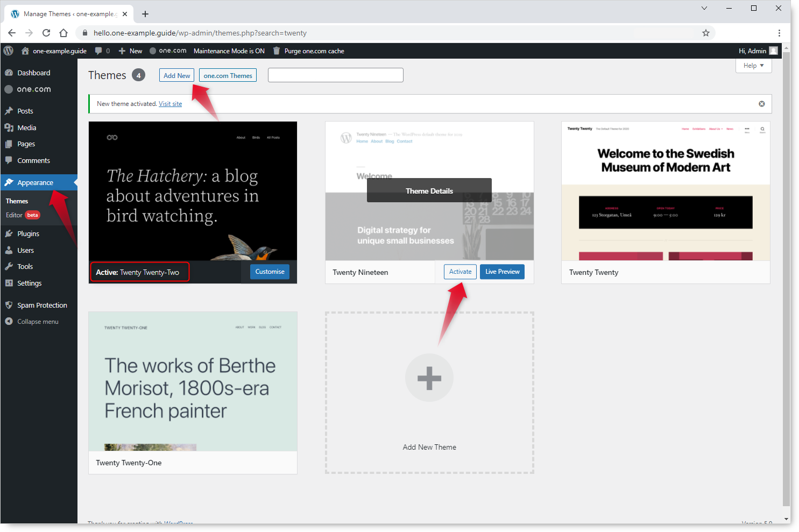Open the New content menu in the admin bar

(130, 51)
